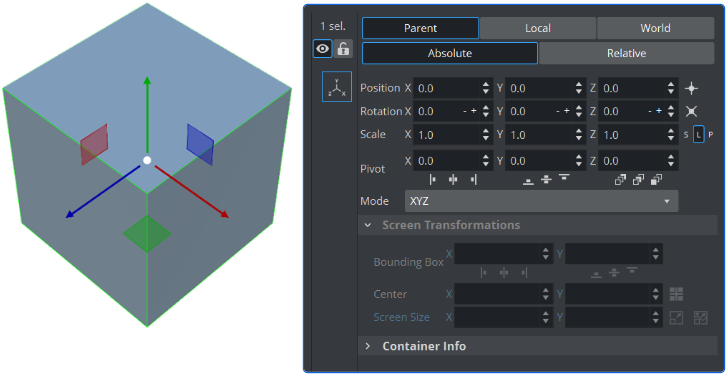Switch to the World coordinate tab

click(x=655, y=28)
